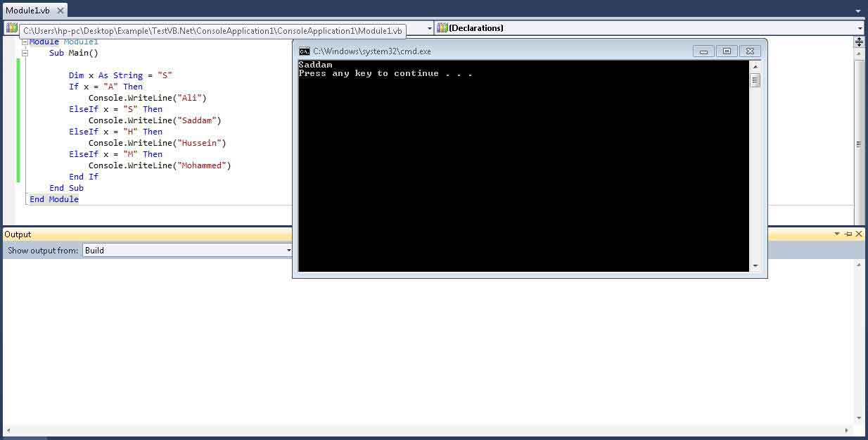Screen dimensions: 868x440
Task: Click the cmd.exe icon in console title bar
Action: point(304,51)
